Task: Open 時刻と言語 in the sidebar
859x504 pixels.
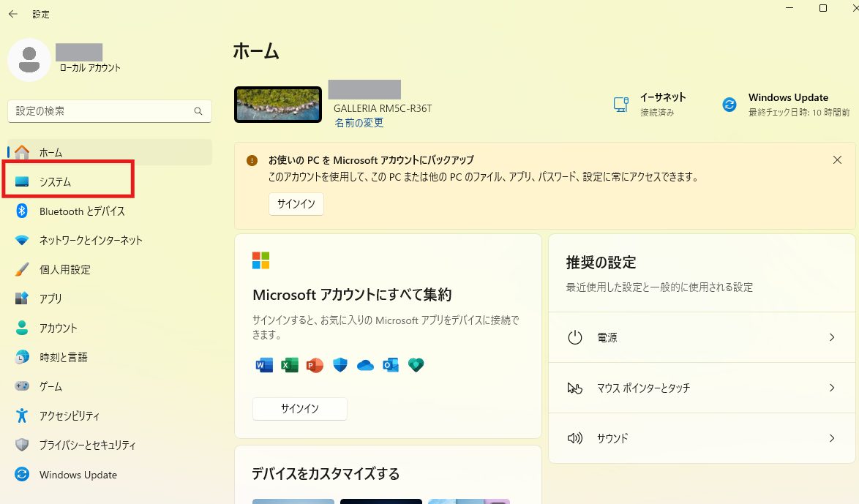Action: coord(110,357)
